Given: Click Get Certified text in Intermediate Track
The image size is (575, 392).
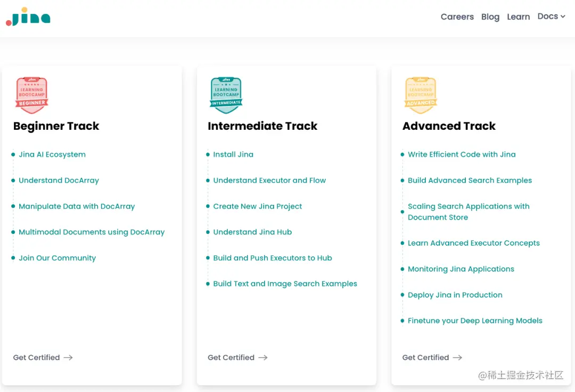Looking at the screenshot, I should tap(231, 357).
